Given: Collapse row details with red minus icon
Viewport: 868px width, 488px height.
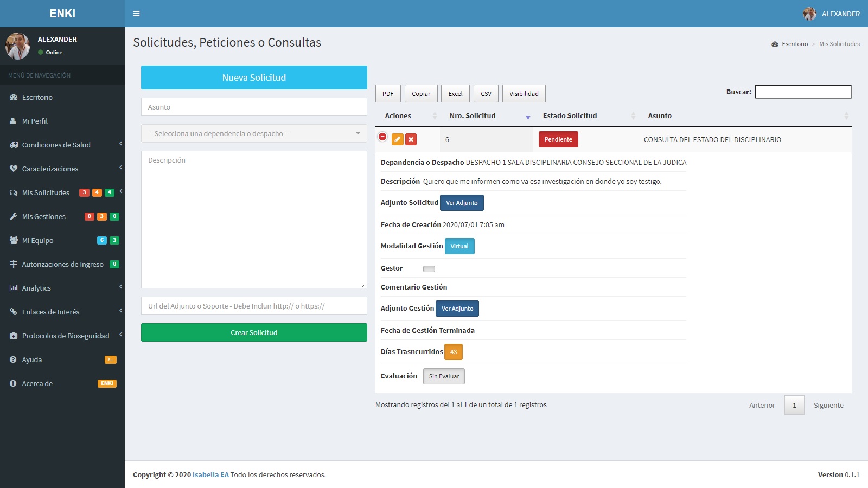Looking at the screenshot, I should 382,137.
